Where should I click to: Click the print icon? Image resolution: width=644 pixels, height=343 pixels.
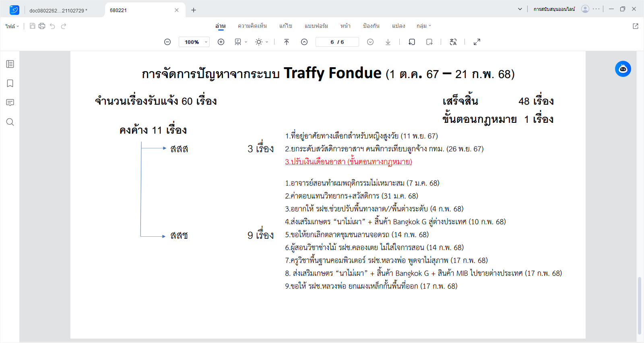[42, 26]
